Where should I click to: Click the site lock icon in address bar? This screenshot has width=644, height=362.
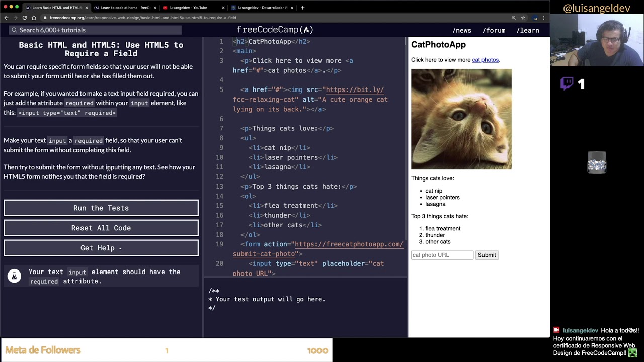[45, 18]
